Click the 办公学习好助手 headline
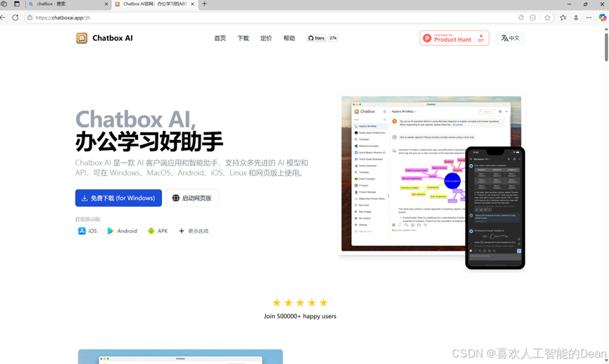 point(149,142)
